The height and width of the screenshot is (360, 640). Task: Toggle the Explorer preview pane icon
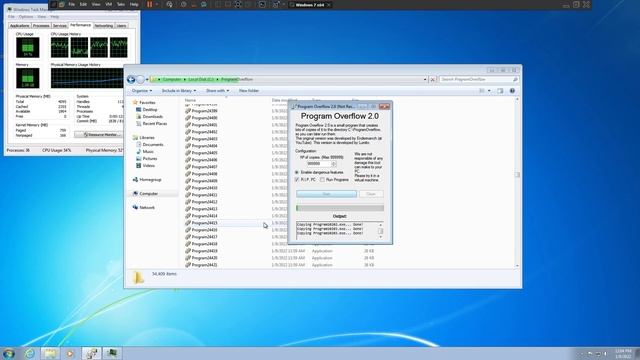(x=500, y=91)
